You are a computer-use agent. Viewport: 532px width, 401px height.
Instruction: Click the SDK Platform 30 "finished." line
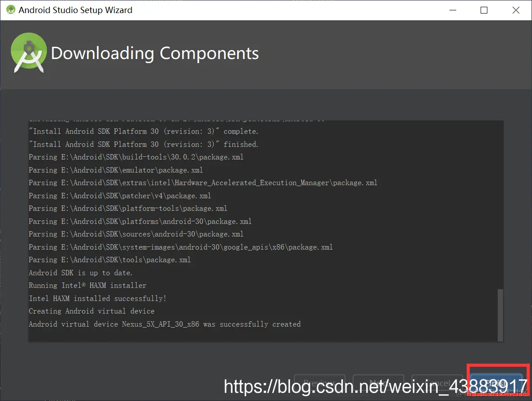point(143,144)
